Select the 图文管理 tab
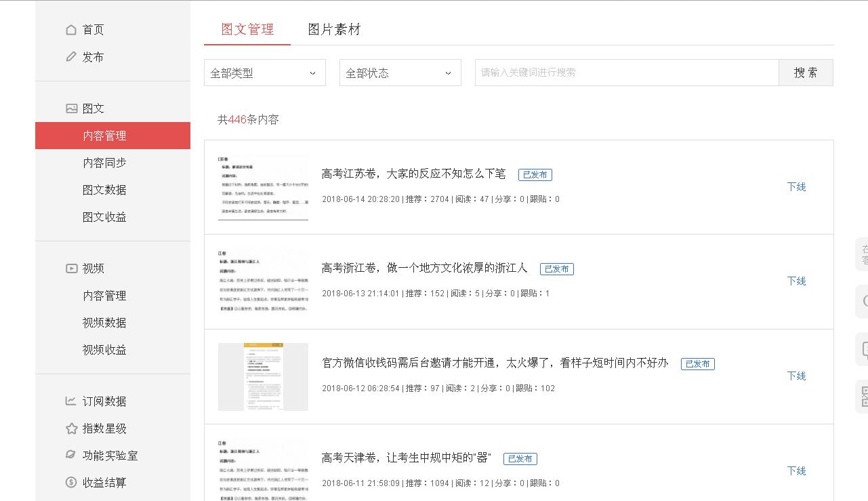The image size is (868, 501). (x=247, y=30)
